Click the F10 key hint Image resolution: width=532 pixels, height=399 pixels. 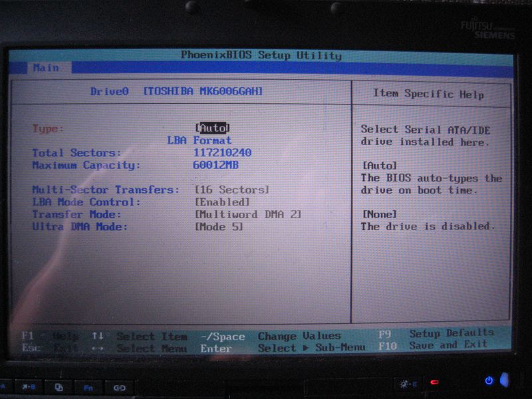[x=388, y=346]
